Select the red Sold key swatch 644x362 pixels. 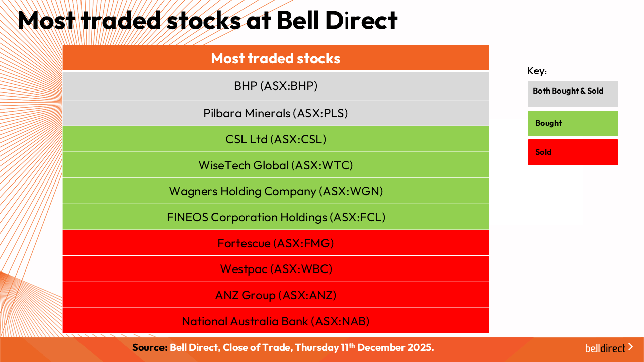pos(573,152)
